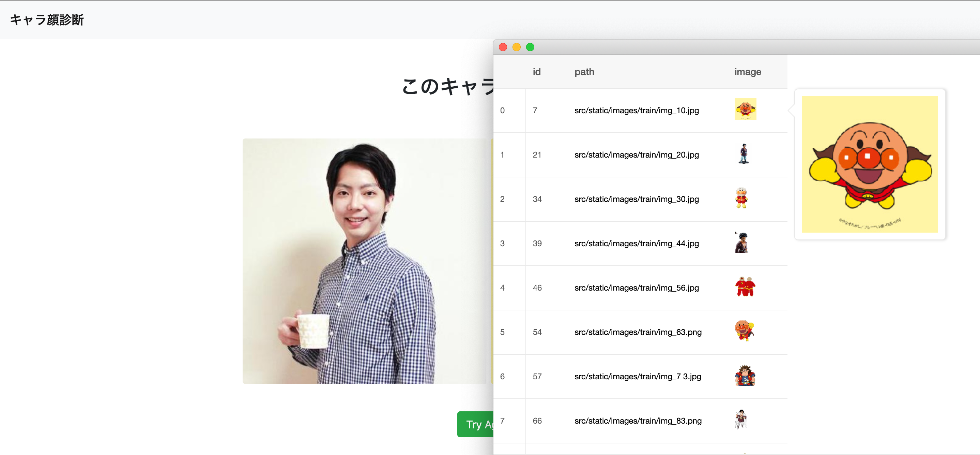The height and width of the screenshot is (455, 980).
Task: Select path src/static/images/train/img_63.png
Action: tap(638, 333)
